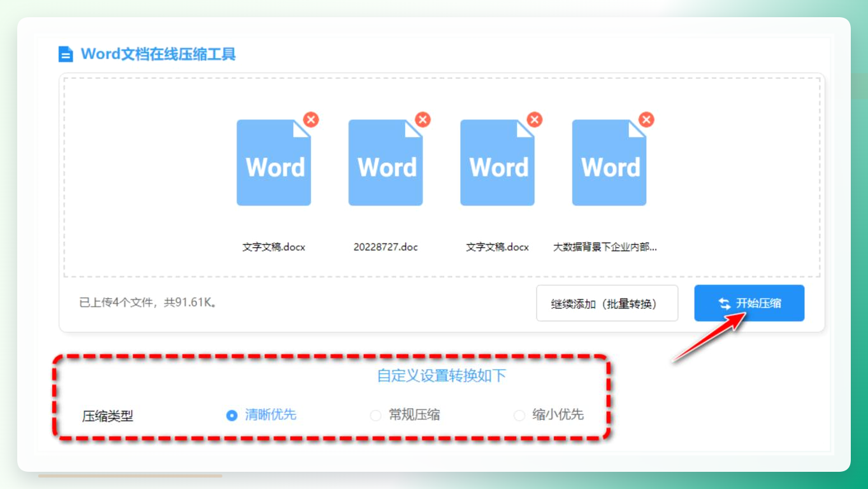Choose the 缩小优先 compression option
This screenshot has height=489, width=868.
pyautogui.click(x=549, y=415)
